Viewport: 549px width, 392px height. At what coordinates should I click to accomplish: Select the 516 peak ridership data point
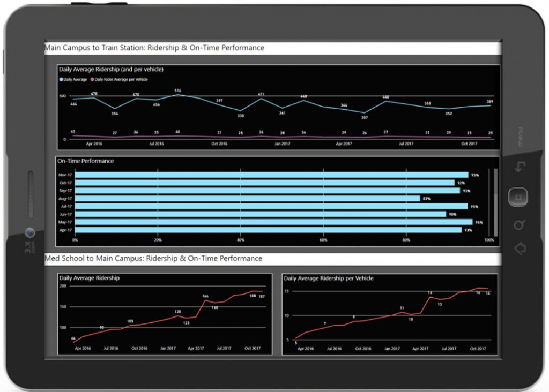click(x=178, y=95)
